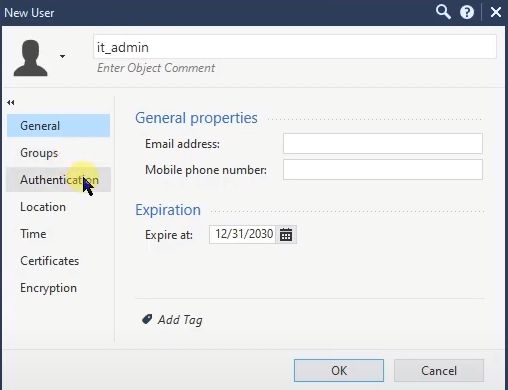Open search in the New User title bar

(x=443, y=12)
